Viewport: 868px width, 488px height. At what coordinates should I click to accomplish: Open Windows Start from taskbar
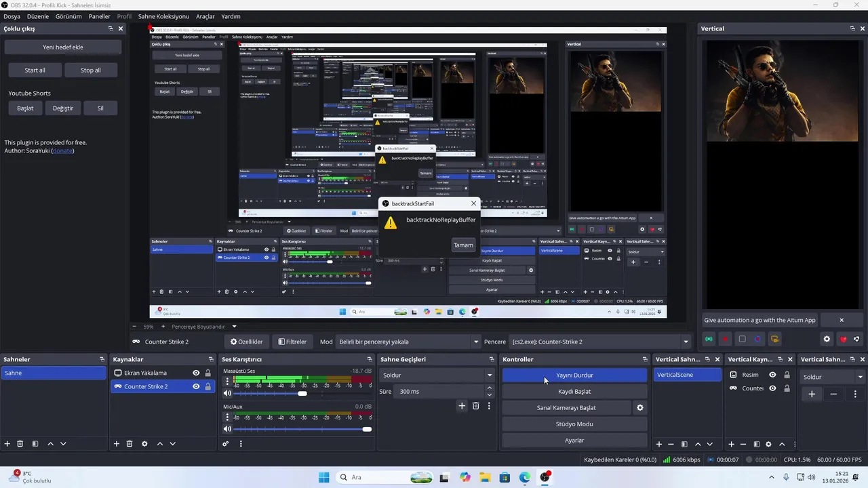point(324,477)
